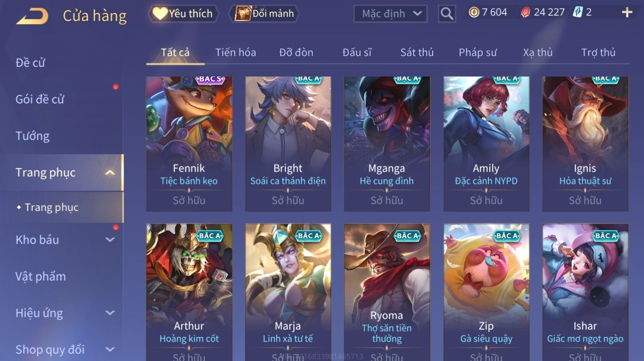Viewport: 644px width, 361px height.
Task: Switch to the Sát thủ tab
Action: click(417, 53)
